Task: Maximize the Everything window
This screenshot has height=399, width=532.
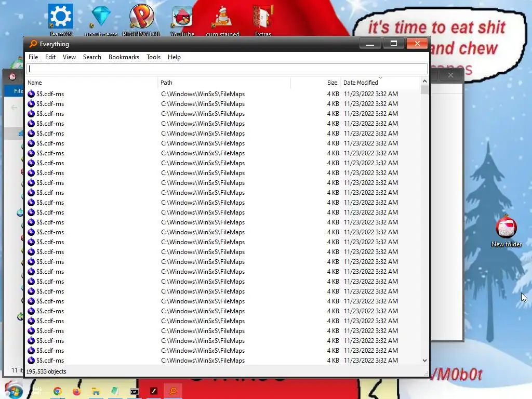Action: pyautogui.click(x=394, y=44)
